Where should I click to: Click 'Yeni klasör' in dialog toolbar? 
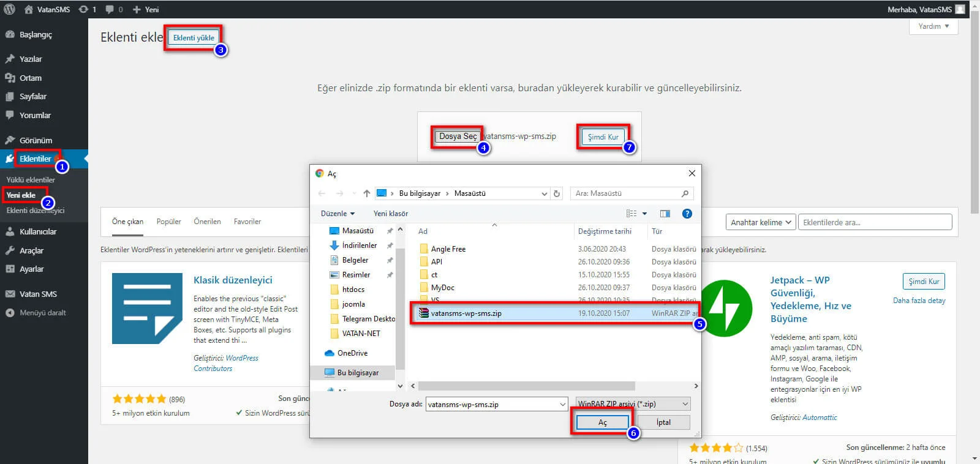(x=391, y=214)
